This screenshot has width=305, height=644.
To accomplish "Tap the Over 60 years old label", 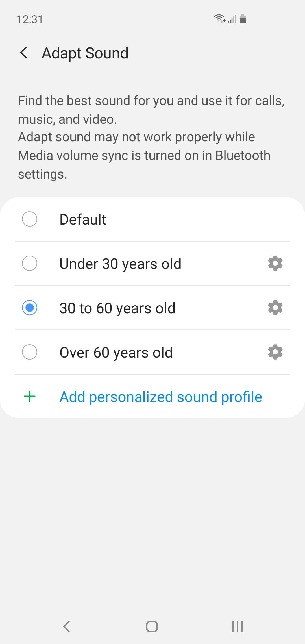I will [116, 353].
